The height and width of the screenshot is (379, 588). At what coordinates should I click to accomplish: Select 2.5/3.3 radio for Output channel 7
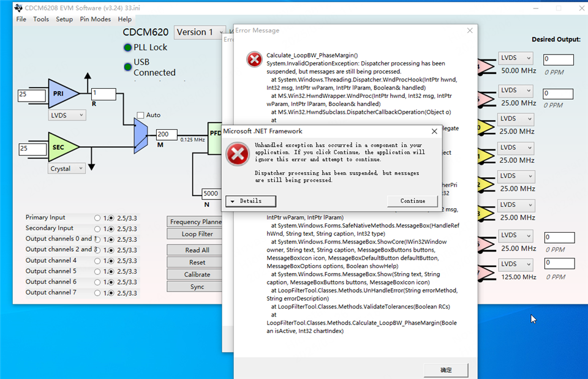(111, 293)
